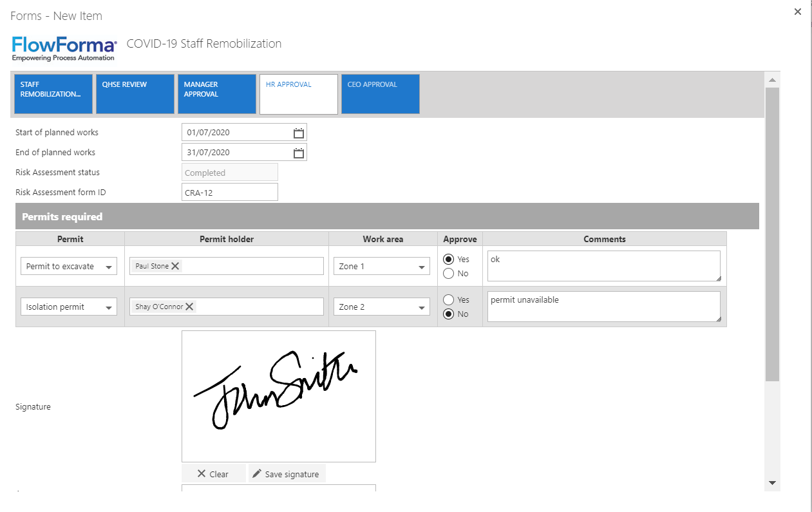This screenshot has height=512, width=812.
Task: Switch to the CEO APPROVAL step
Action: pyautogui.click(x=380, y=94)
